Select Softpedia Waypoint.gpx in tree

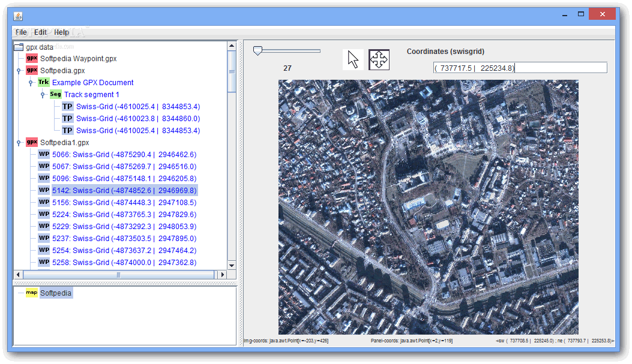[x=78, y=58]
